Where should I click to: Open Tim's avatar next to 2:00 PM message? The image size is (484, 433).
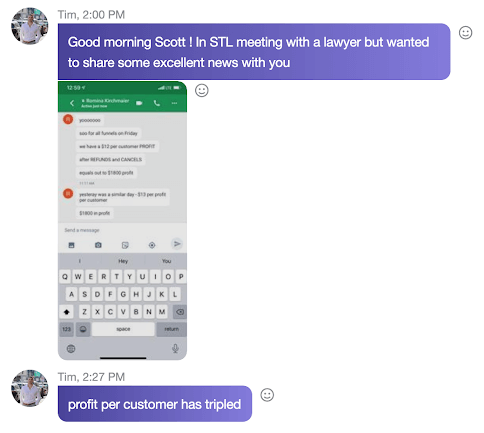point(30,26)
